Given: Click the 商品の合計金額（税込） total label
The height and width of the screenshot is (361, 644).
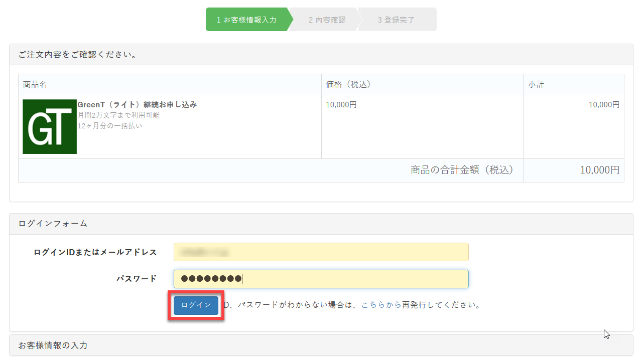Looking at the screenshot, I should [x=462, y=170].
